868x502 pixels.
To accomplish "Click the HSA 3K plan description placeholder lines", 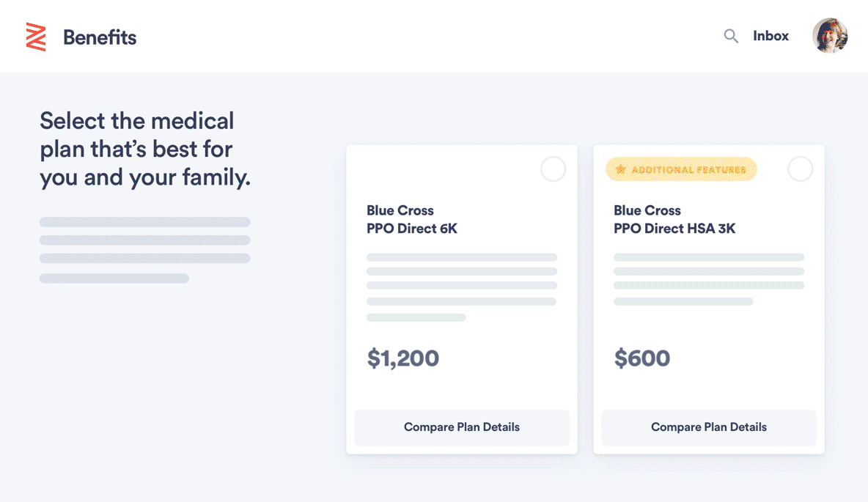I will (709, 279).
